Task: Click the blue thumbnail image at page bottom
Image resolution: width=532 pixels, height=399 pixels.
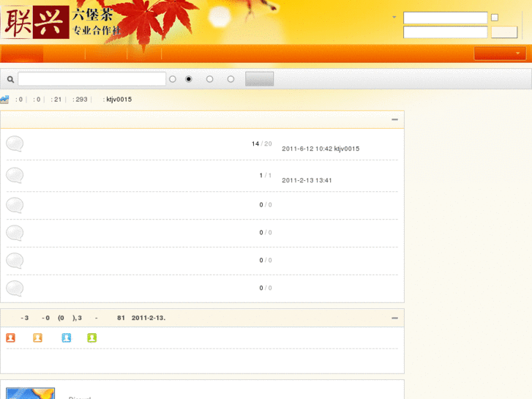Action: 31,393
